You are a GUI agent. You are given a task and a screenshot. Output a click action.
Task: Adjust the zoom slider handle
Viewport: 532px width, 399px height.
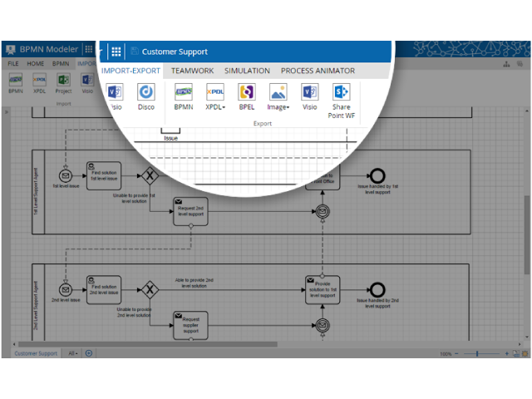pyautogui.click(x=477, y=353)
